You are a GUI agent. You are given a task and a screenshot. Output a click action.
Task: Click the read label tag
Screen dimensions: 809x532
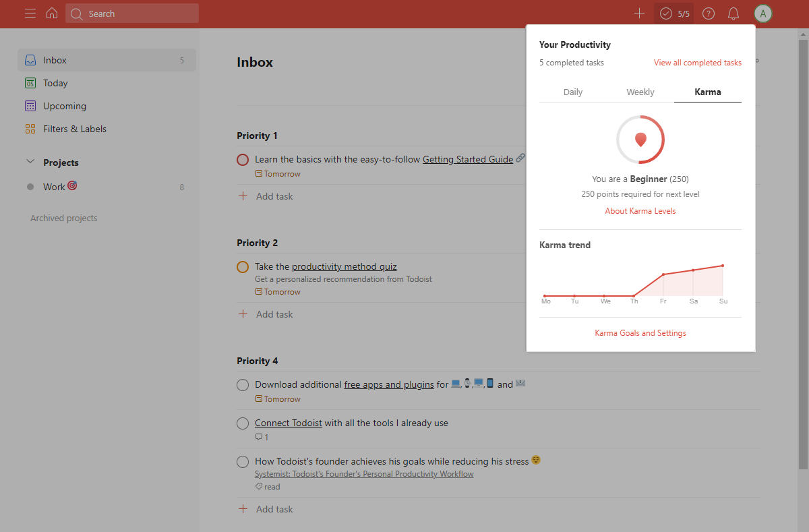click(268, 487)
